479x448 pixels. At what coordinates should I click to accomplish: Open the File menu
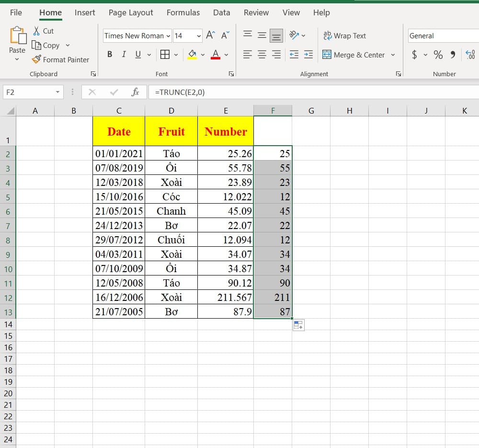[x=16, y=12]
